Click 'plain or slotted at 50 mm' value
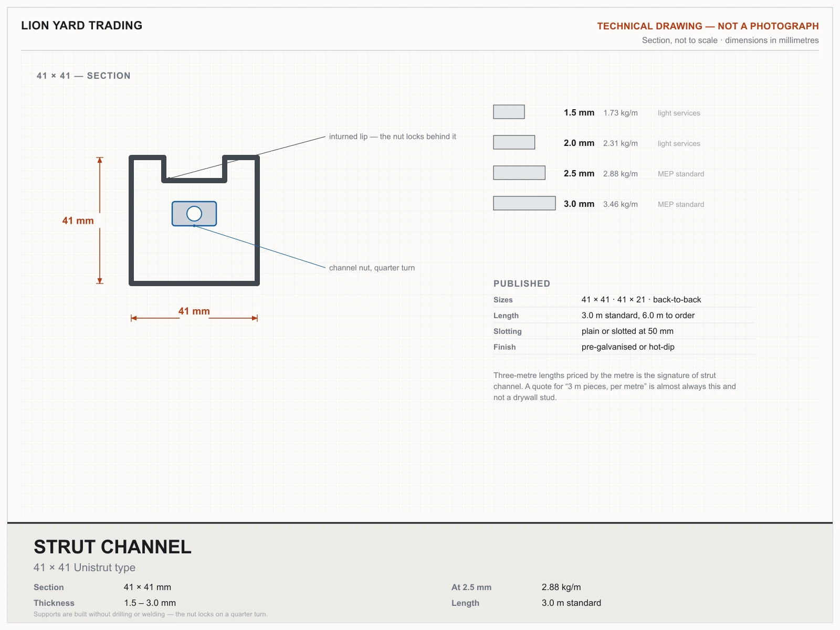This screenshot has height=630, width=840. 628,331
